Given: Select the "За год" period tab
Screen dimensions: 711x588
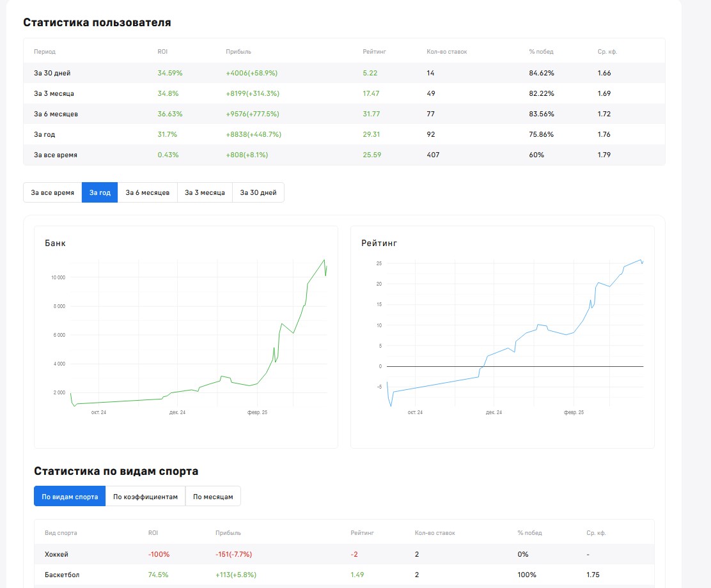Looking at the screenshot, I should pos(100,192).
